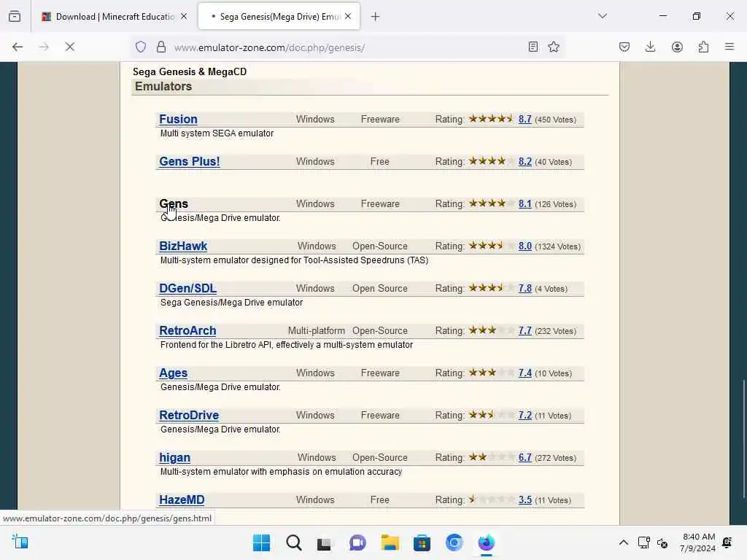
Task: Open the Chat app on the taskbar
Action: pos(357,542)
